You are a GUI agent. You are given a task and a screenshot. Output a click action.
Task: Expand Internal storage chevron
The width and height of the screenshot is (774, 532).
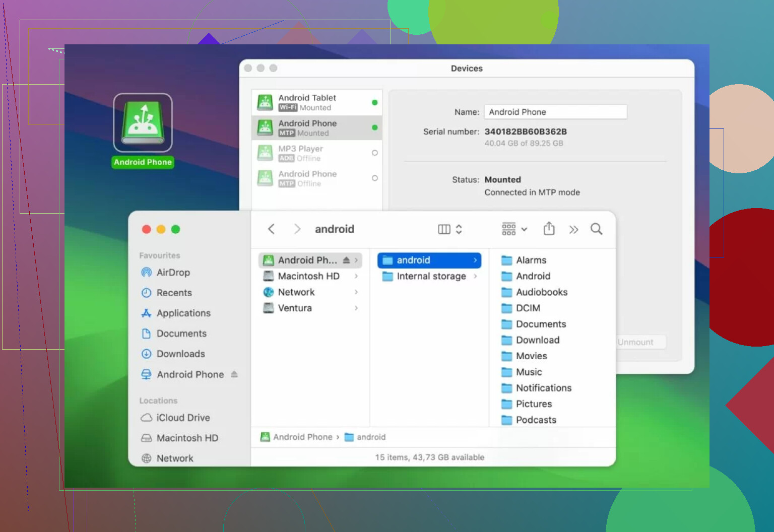(x=475, y=276)
